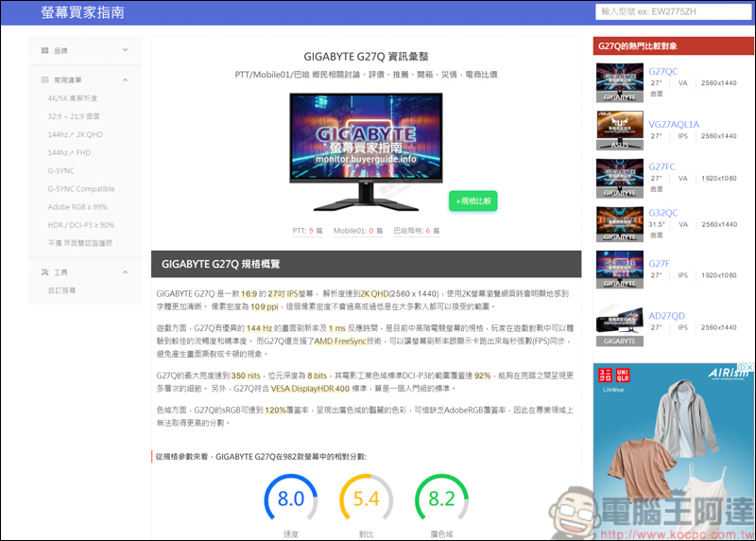Click the grid icon beside 品牌
This screenshot has height=541, width=756.
coord(44,50)
